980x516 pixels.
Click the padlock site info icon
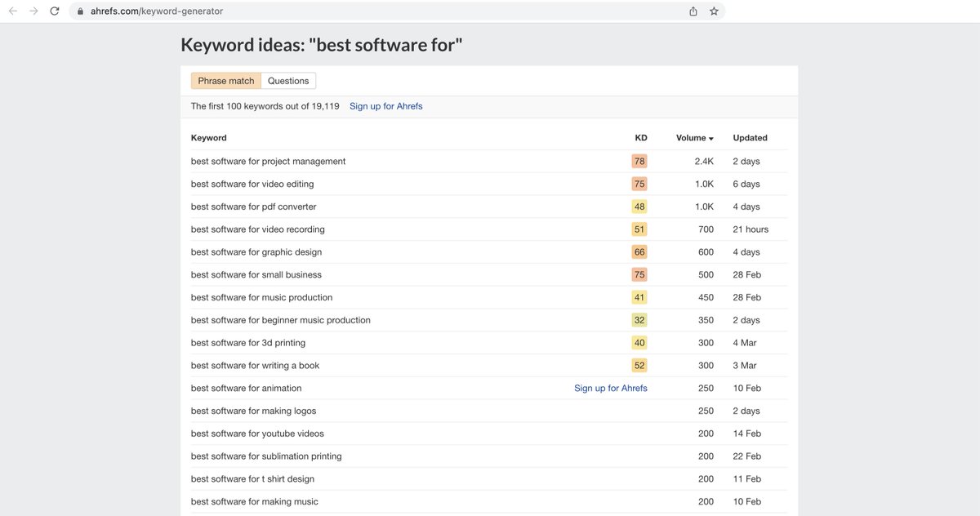(x=80, y=11)
